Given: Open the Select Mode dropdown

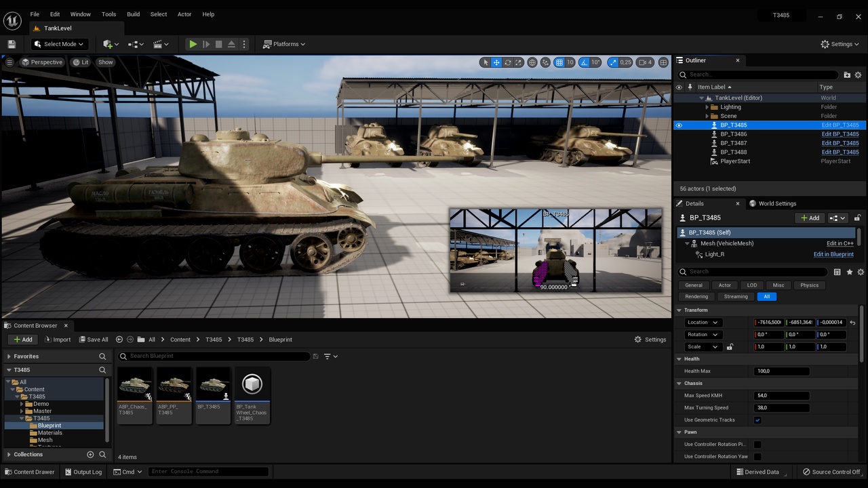Looking at the screenshot, I should click(59, 44).
